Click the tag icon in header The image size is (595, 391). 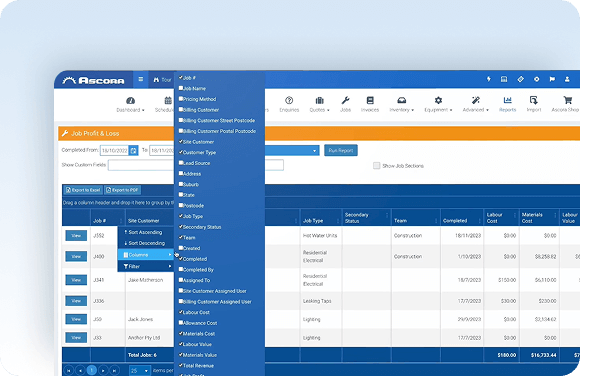tap(521, 79)
